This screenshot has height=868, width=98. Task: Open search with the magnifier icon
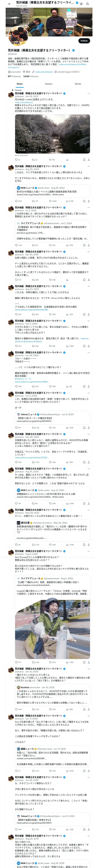point(87,4)
